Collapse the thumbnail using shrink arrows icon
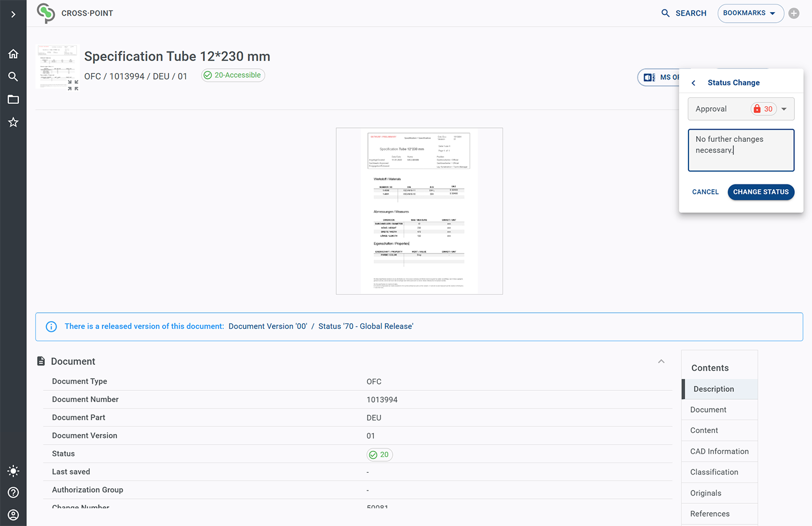This screenshot has height=526, width=812. (x=73, y=85)
